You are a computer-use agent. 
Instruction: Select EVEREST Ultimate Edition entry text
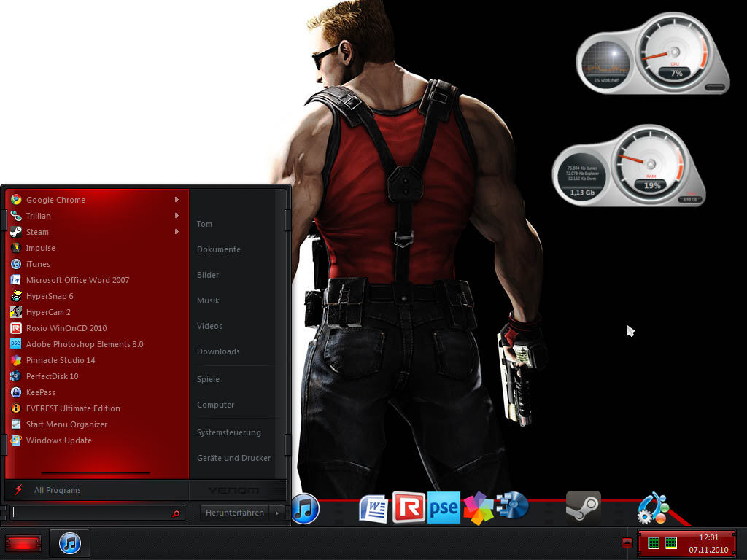74,408
